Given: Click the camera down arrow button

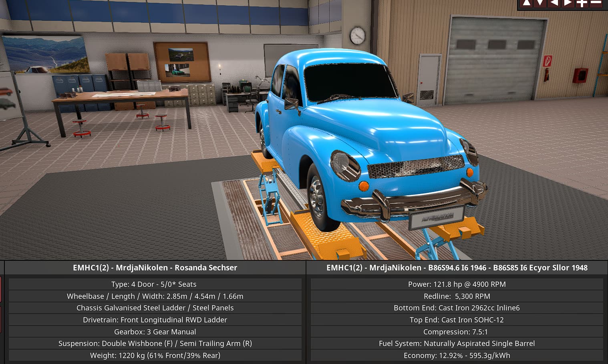Looking at the screenshot, I should pos(540,3).
